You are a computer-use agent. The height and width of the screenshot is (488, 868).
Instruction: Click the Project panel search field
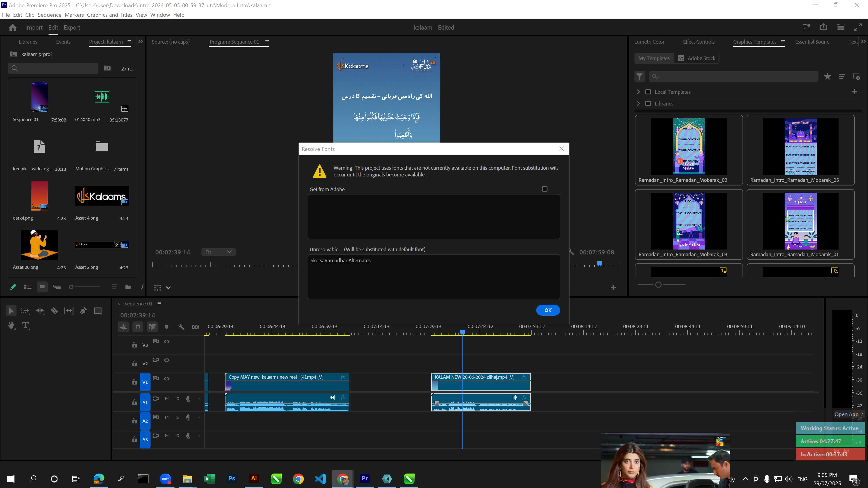53,68
